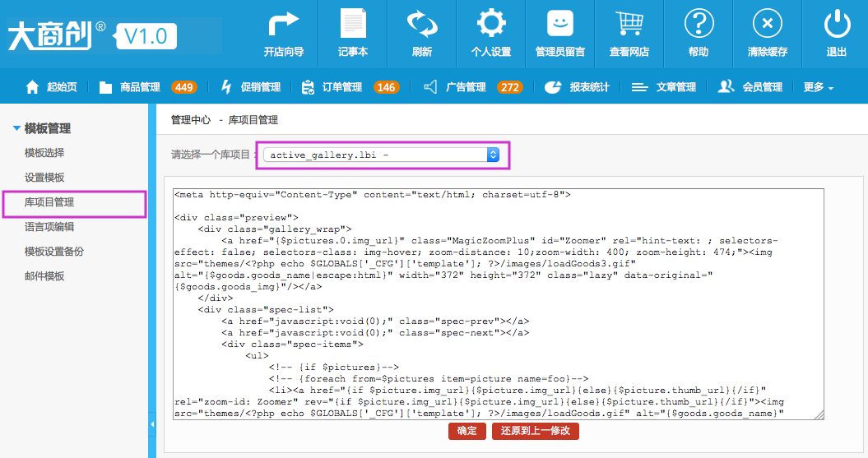868x458 pixels.
Task: Select 邮件模板 in the sidebar
Action: [x=44, y=276]
